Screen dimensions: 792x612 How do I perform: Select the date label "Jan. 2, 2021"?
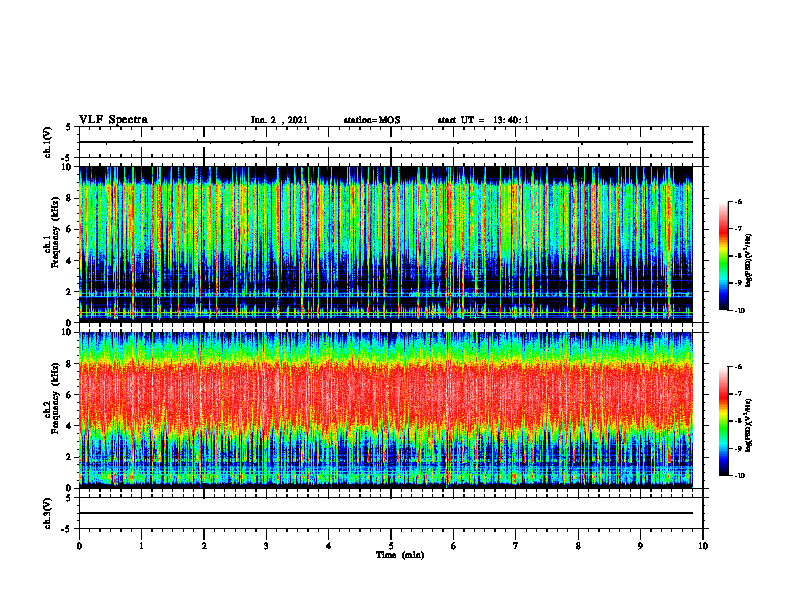click(279, 120)
